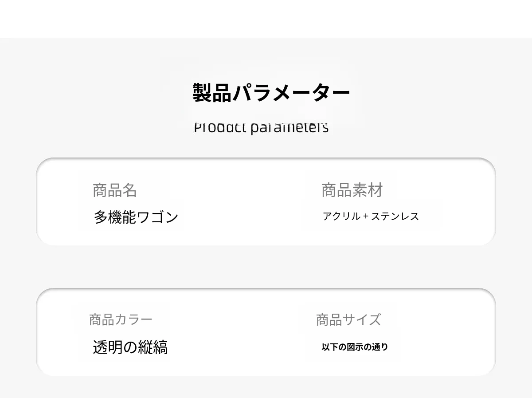Click the 以下の図示の通り size value
The image size is (532, 398).
pyautogui.click(x=355, y=347)
